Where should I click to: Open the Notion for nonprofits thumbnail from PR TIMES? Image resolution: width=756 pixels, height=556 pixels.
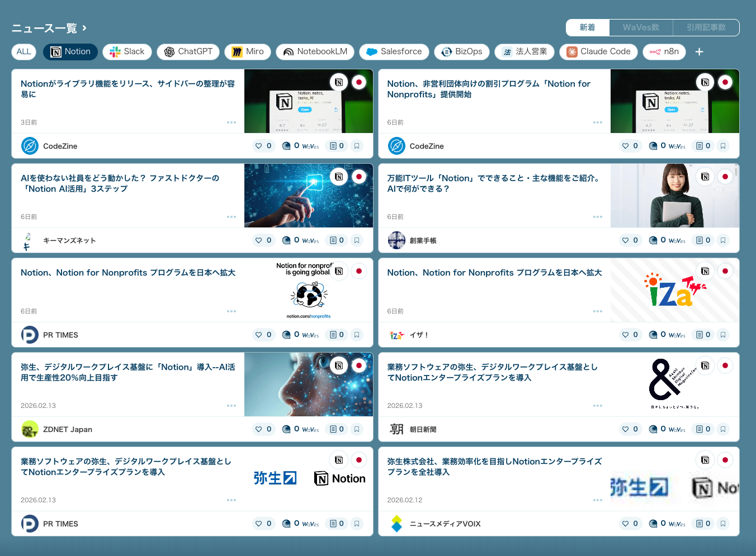click(309, 290)
